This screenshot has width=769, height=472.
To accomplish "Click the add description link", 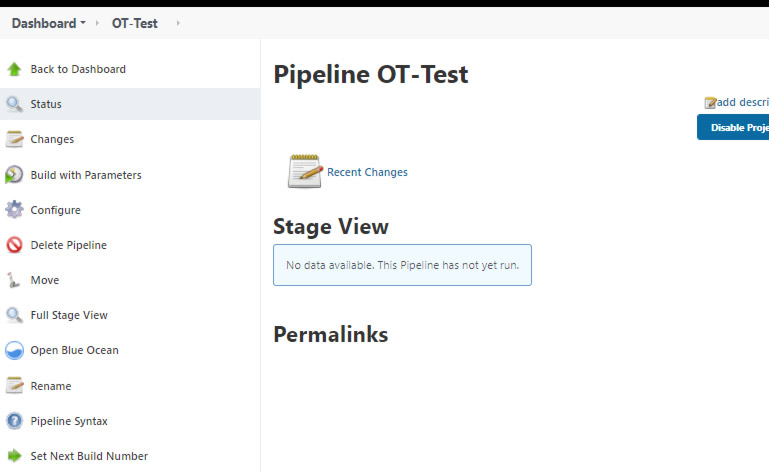I will point(743,102).
